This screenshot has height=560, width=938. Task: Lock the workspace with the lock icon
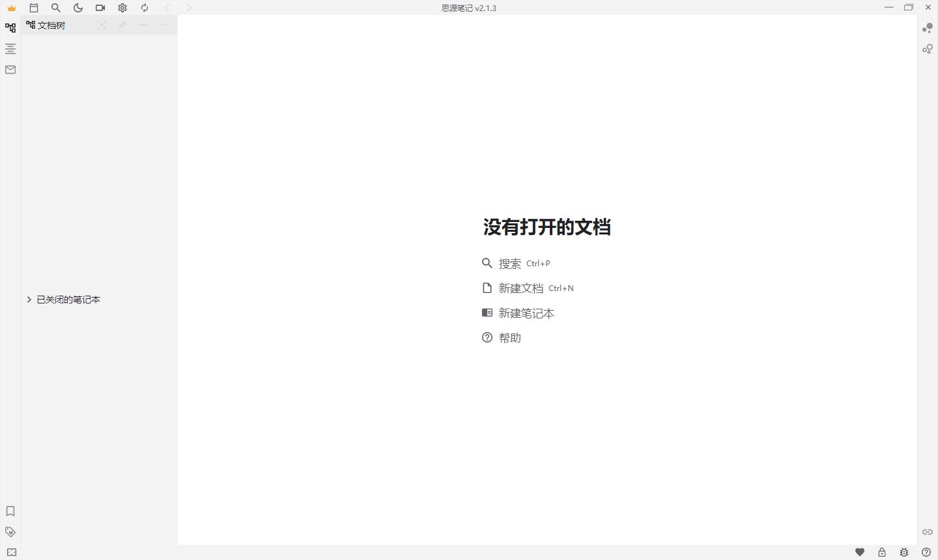(x=882, y=552)
